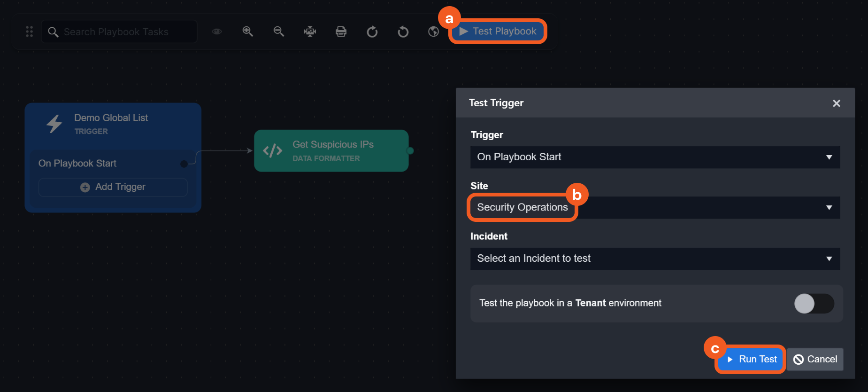The image size is (868, 392).
Task: Click the fit-to-screen icon in toolbar
Action: click(x=310, y=31)
